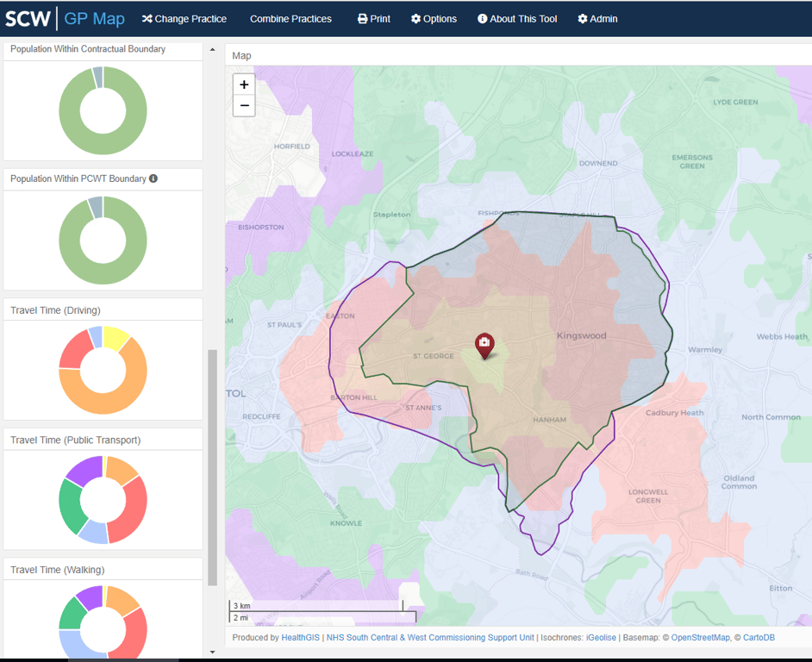Open the iGeolise isochrones link
Screen dimensions: 812x662
point(601,638)
